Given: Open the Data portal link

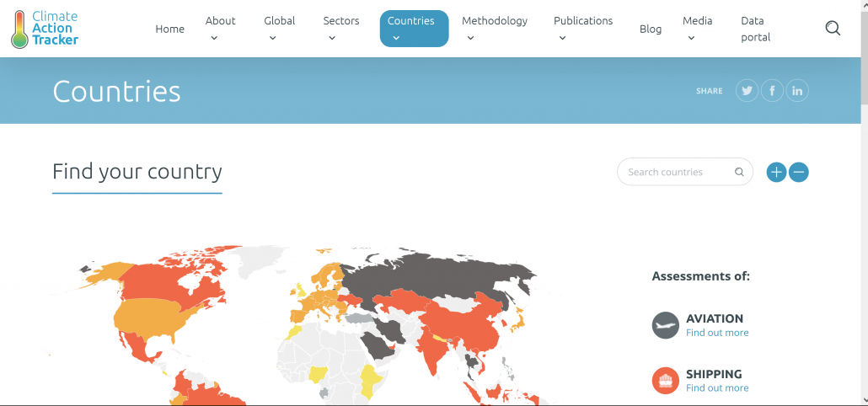Looking at the screenshot, I should (x=756, y=29).
